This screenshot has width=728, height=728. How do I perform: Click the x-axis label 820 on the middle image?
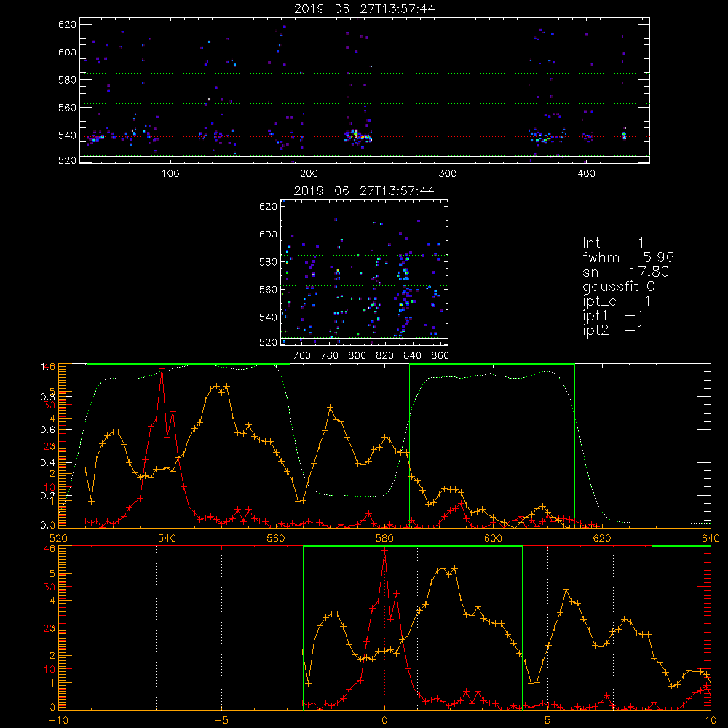point(385,356)
